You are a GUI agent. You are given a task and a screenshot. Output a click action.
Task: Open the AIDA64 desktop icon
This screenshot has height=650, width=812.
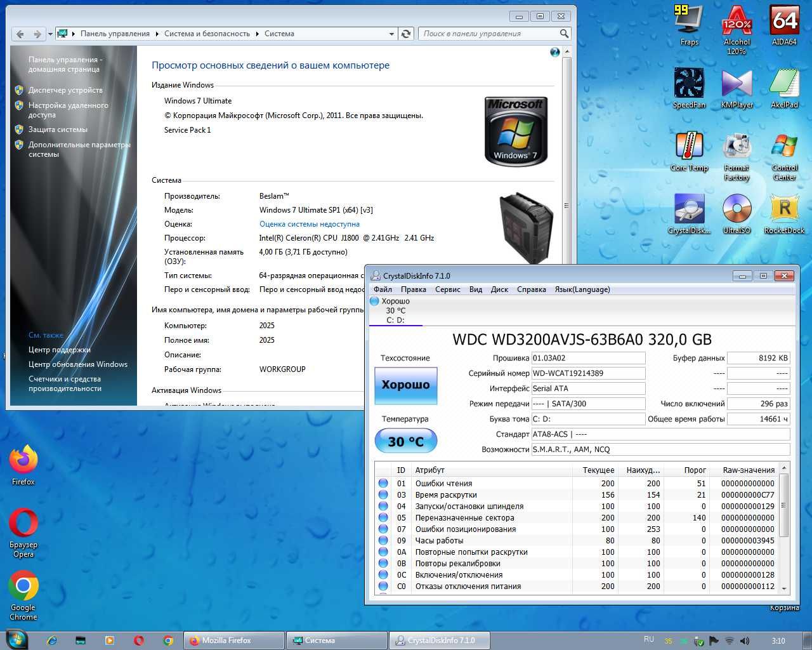(784, 25)
